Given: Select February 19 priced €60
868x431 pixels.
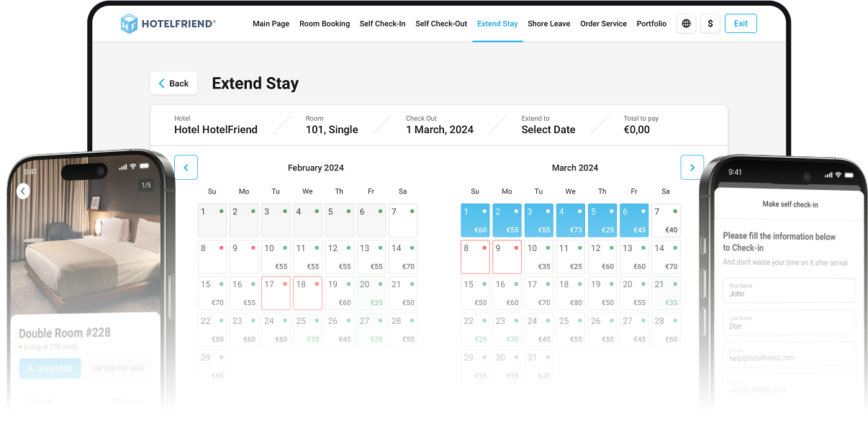Looking at the screenshot, I should [339, 294].
